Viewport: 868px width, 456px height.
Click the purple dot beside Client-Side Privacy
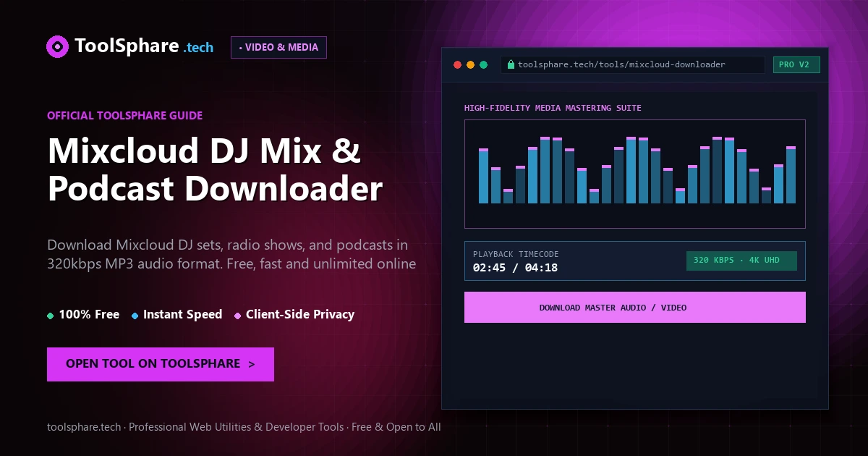coord(237,316)
